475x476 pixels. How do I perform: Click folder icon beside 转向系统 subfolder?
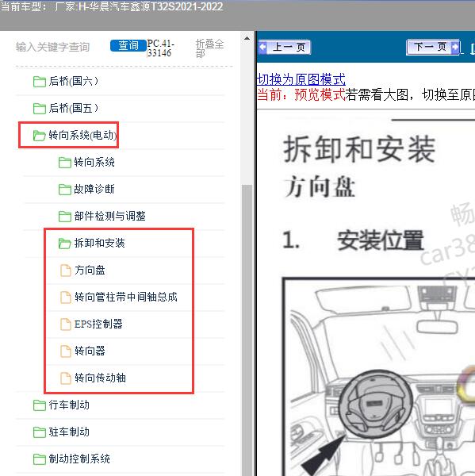click(65, 163)
